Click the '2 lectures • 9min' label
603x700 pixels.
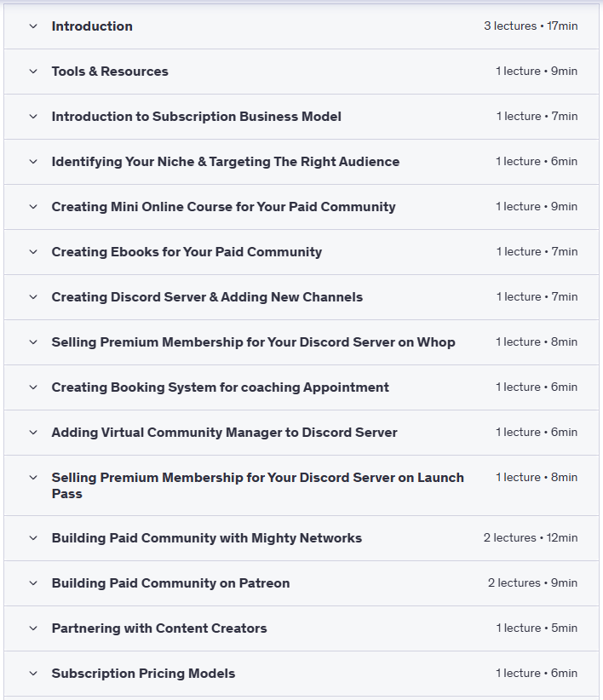tap(532, 583)
